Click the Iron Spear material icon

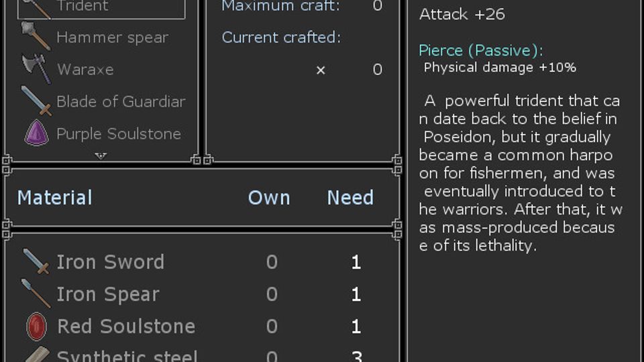[36, 294]
